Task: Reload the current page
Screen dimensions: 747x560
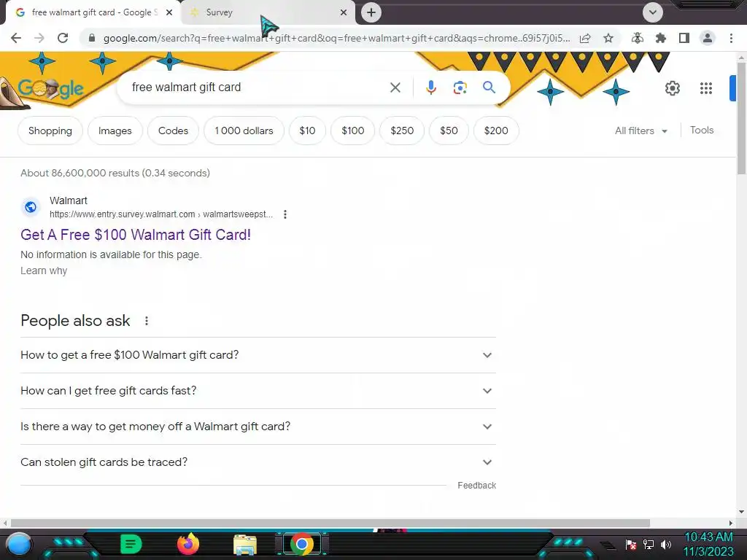Action: pyautogui.click(x=63, y=38)
